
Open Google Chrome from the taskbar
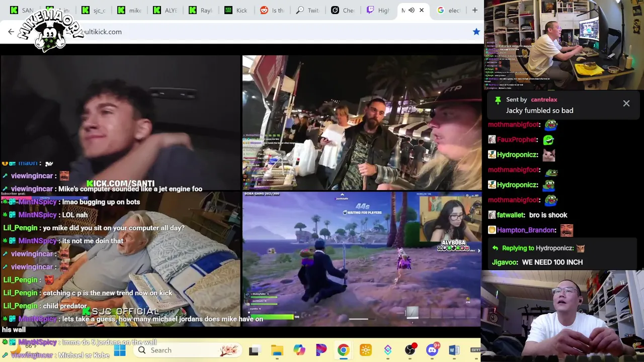tap(343, 350)
